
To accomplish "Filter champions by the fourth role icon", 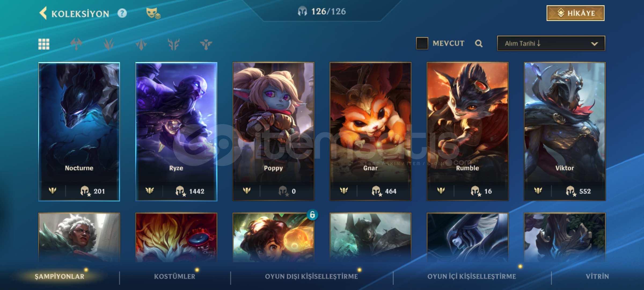I will 174,44.
